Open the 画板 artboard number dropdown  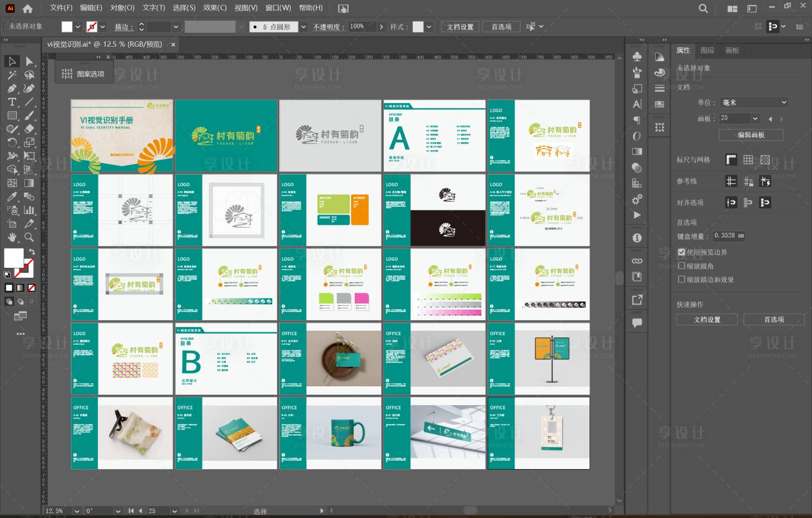[755, 118]
